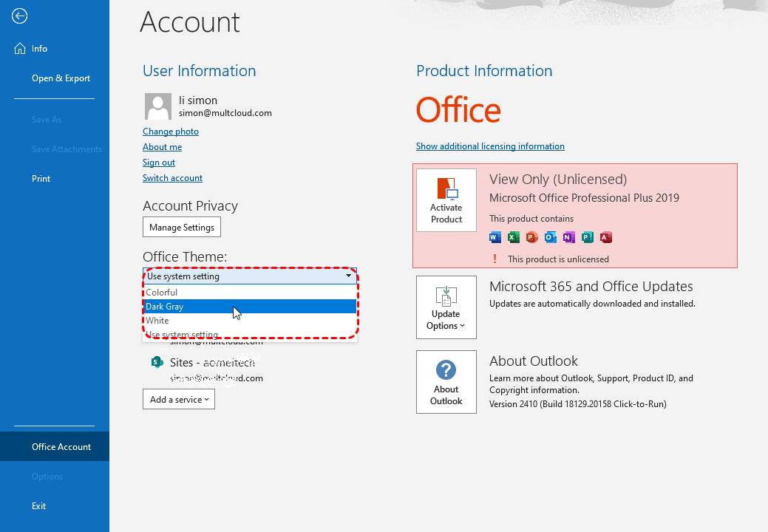Click the Publisher app icon

click(587, 238)
